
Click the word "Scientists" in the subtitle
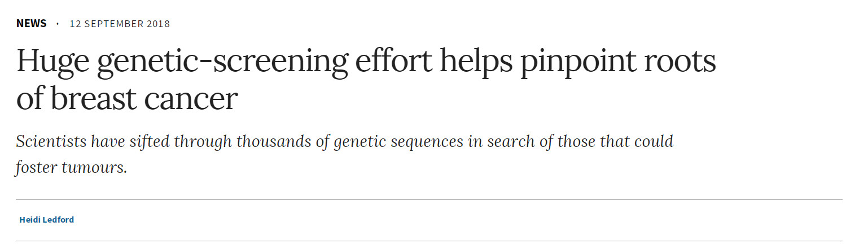pos(50,141)
